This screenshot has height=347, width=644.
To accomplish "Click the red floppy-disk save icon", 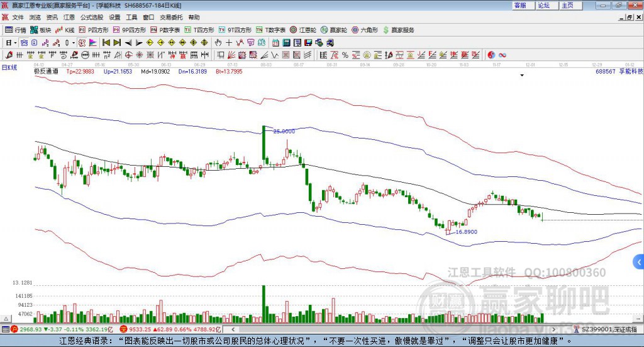I will [x=308, y=43].
